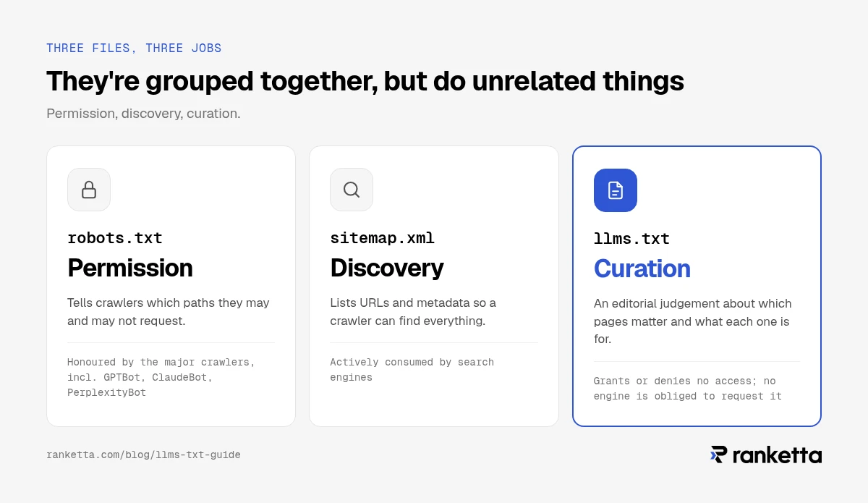Click the ranketta logo mark
868x503 pixels.
pyautogui.click(x=718, y=455)
